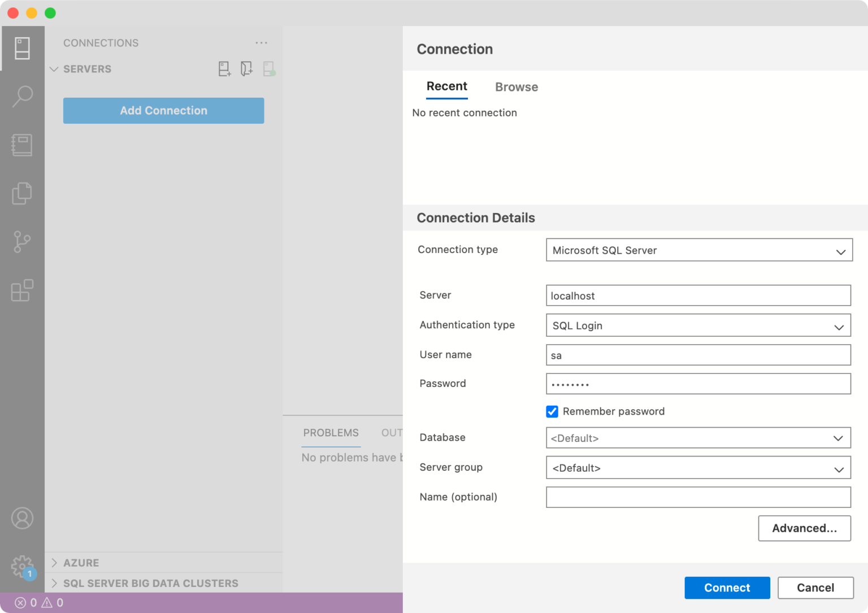Open the Explorer view in the activity bar

point(23,193)
